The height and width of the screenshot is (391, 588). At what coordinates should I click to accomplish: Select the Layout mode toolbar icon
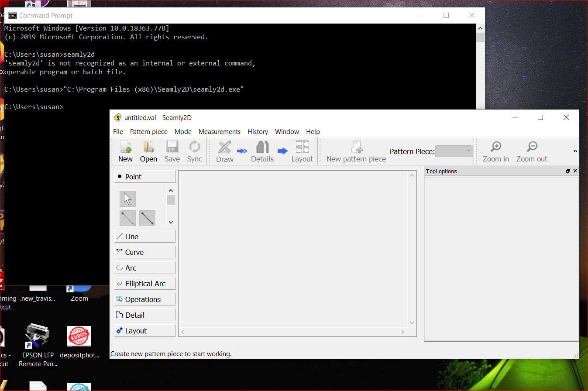tap(302, 151)
